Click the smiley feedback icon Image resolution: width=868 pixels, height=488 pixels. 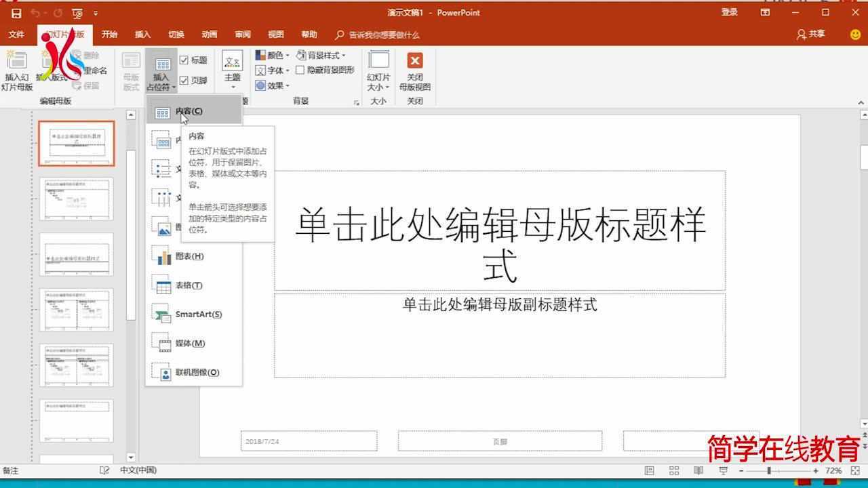click(854, 35)
